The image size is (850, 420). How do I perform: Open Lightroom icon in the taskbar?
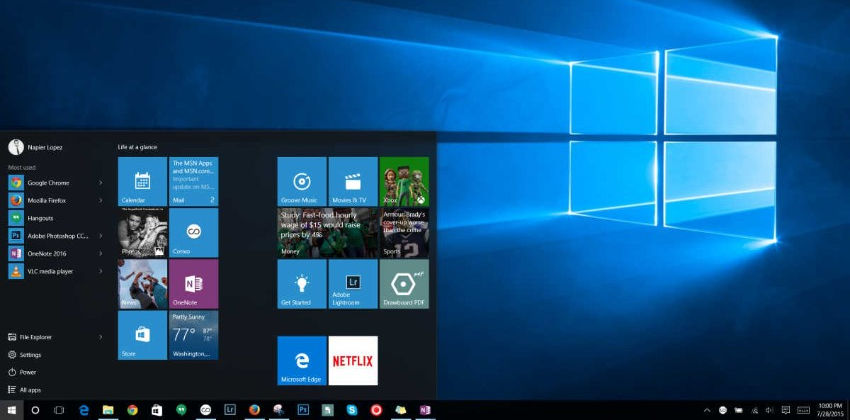[x=230, y=410]
